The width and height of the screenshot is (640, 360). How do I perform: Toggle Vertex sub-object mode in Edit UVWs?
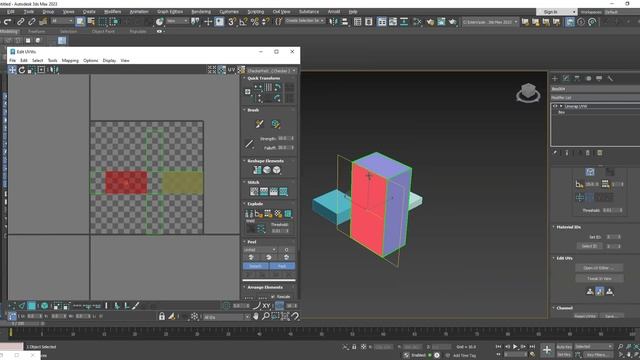click(x=12, y=306)
